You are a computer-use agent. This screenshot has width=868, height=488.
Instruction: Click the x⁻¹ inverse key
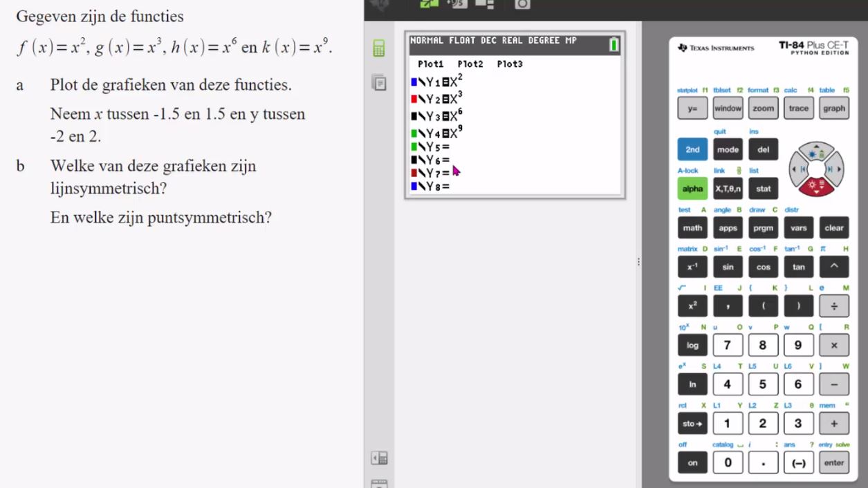click(692, 267)
